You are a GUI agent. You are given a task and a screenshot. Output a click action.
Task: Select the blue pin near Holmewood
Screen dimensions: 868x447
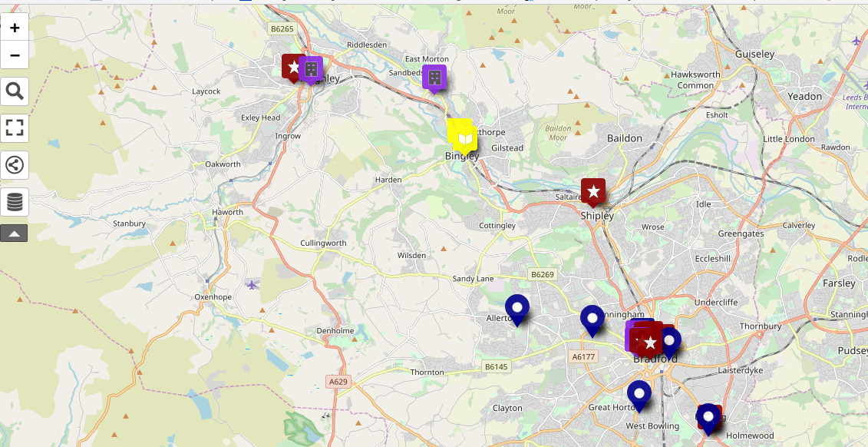coord(708,418)
